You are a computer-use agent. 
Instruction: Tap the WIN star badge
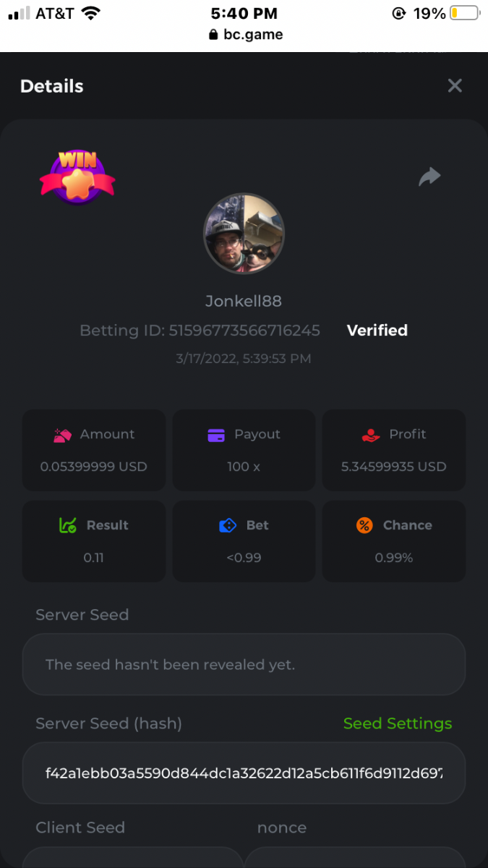click(77, 177)
